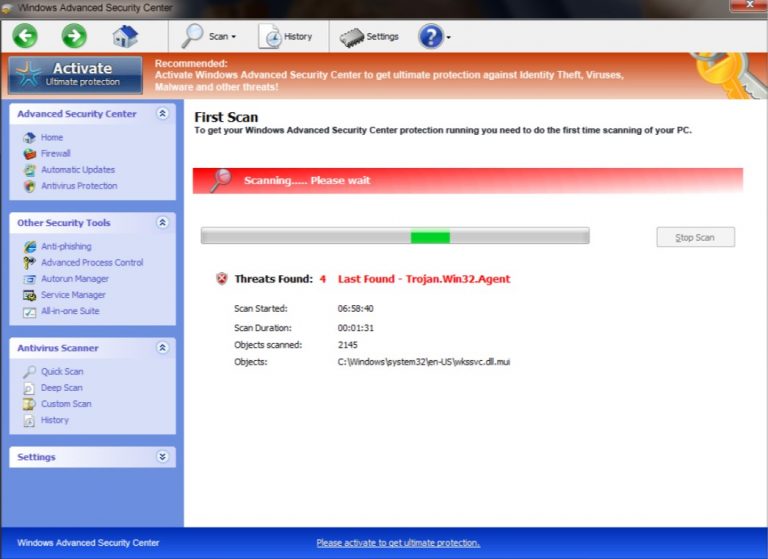Click the title bar application icon

pyautogui.click(x=7, y=8)
